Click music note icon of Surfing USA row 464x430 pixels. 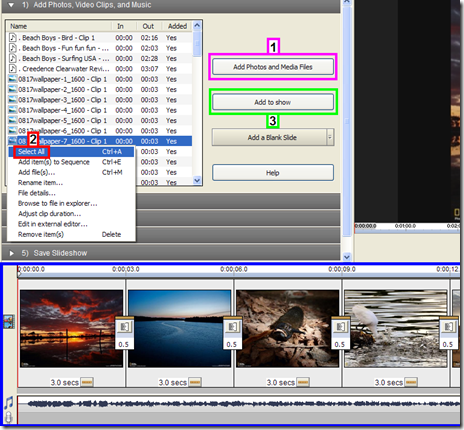pyautogui.click(x=13, y=58)
